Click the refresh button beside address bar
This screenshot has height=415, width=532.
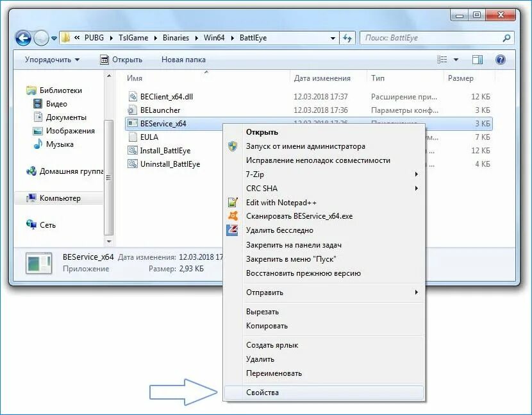pos(347,38)
